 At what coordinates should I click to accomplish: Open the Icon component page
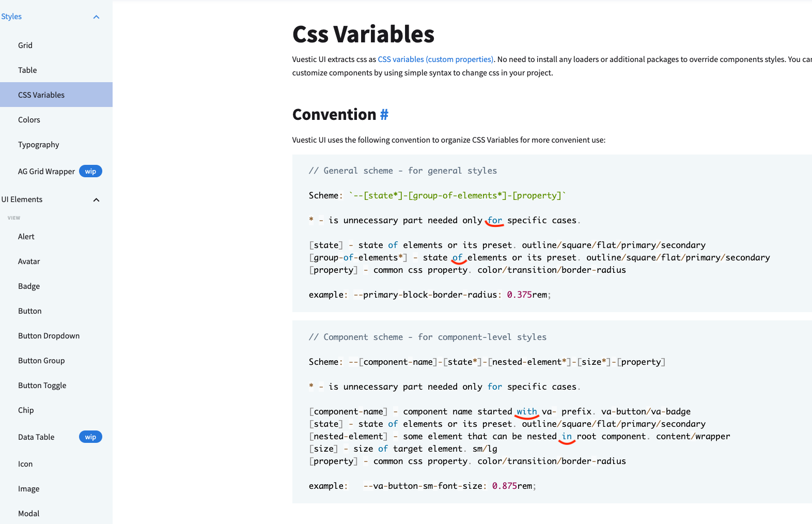pyautogui.click(x=25, y=464)
